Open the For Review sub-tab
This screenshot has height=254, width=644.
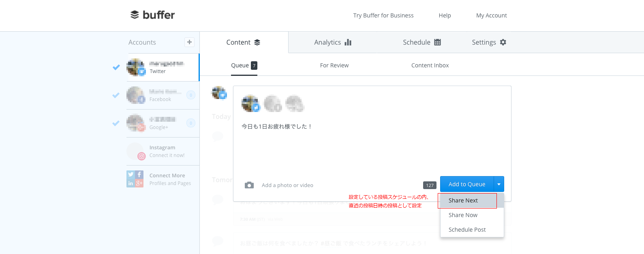(334, 65)
